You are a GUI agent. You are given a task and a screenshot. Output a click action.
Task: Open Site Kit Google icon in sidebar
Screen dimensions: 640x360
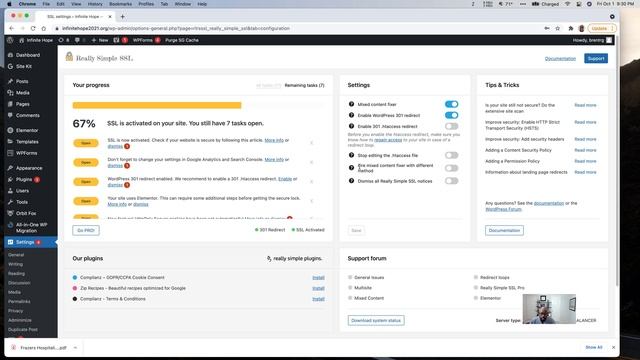click(x=11, y=66)
